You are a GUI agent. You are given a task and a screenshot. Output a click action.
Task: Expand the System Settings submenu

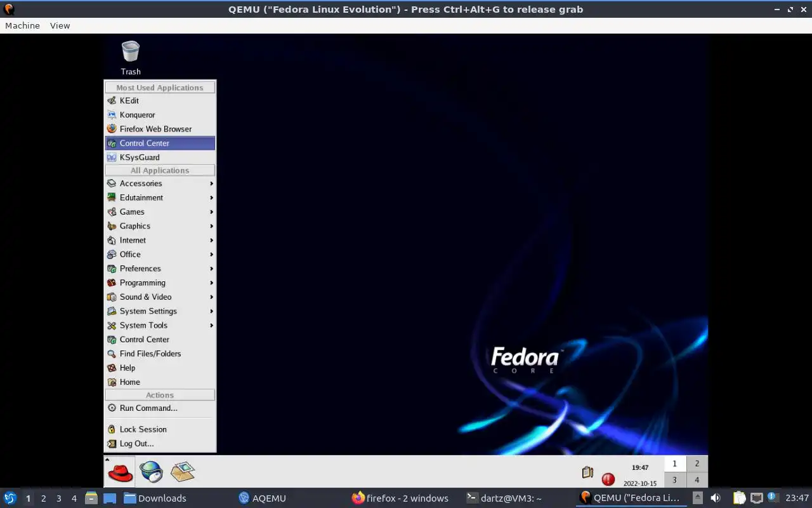[160, 311]
